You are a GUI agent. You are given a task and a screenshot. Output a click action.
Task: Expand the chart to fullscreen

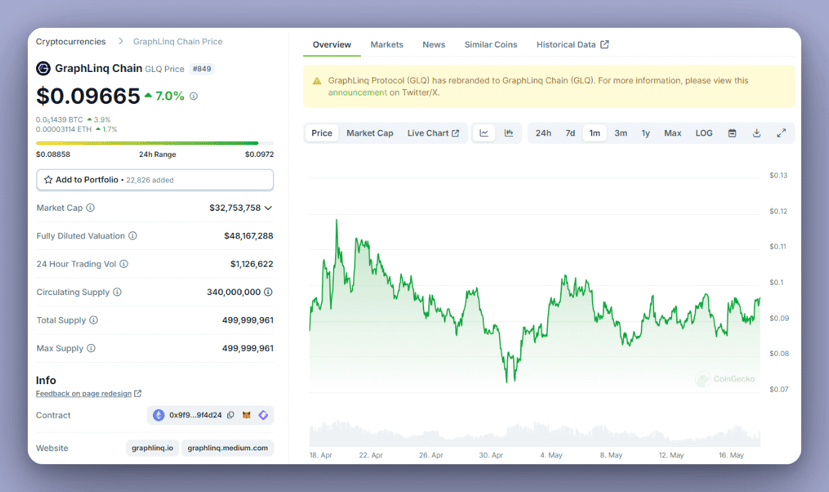pos(781,133)
